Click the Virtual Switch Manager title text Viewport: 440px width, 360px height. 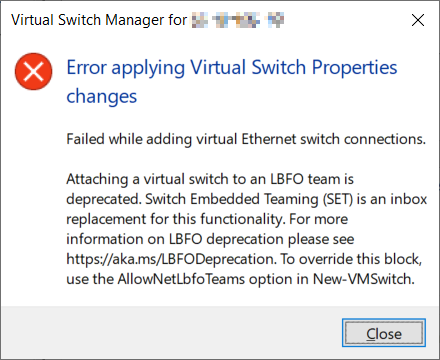point(99,20)
